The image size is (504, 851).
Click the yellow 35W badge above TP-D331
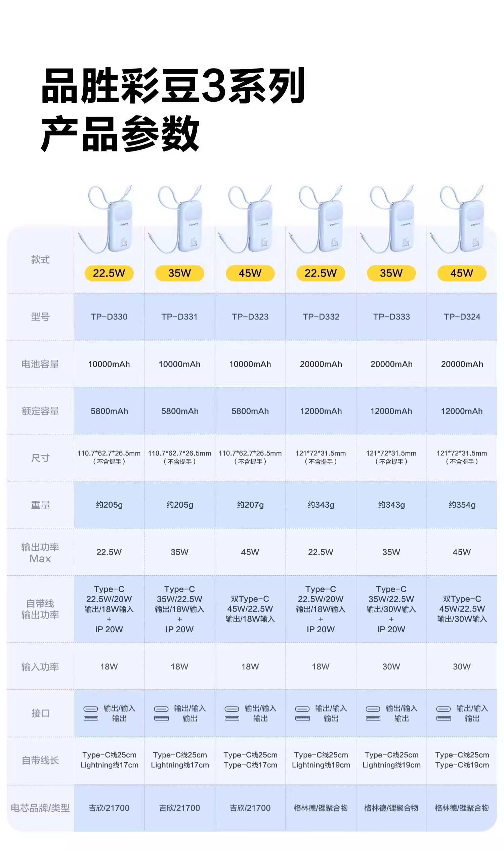tap(179, 273)
